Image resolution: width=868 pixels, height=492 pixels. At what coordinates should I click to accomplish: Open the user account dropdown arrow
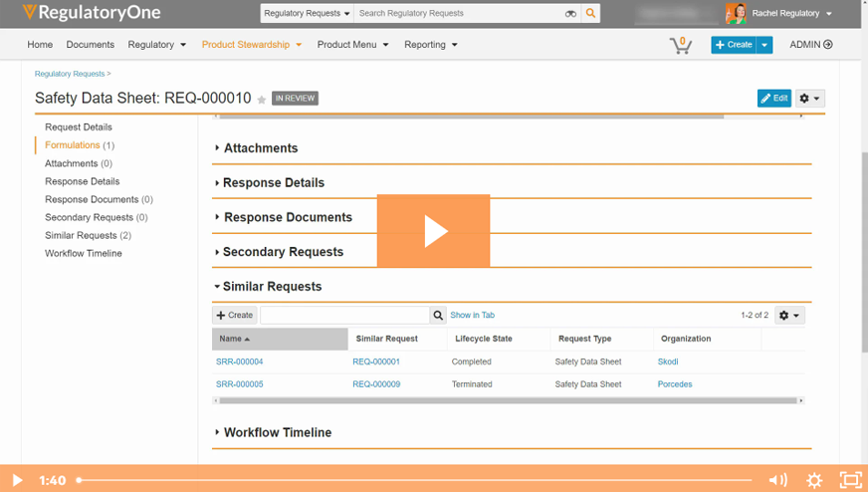(829, 14)
